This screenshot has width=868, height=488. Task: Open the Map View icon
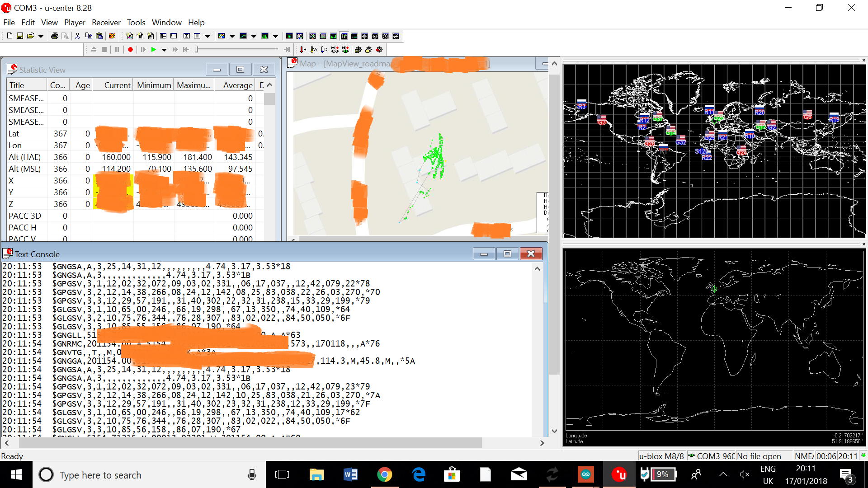[x=222, y=36]
